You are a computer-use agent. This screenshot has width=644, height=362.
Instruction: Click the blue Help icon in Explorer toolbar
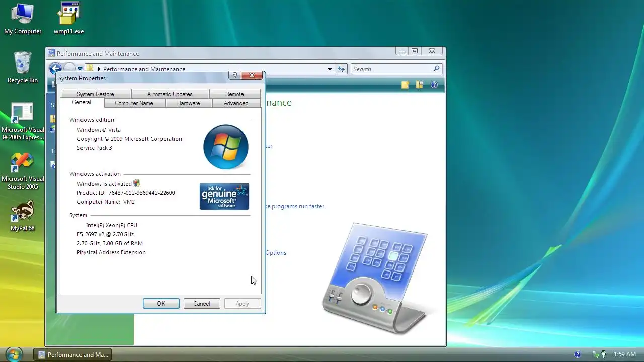point(434,85)
